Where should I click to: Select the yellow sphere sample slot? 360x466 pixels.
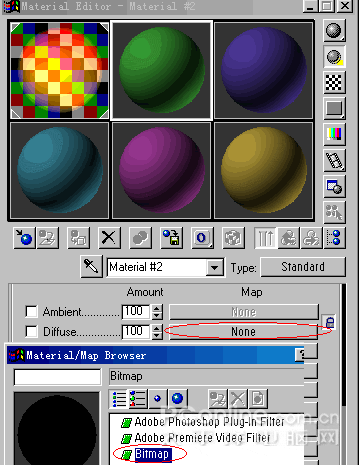(x=264, y=170)
